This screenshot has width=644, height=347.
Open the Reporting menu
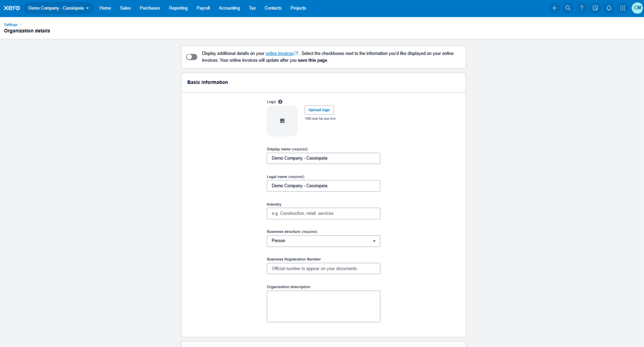(178, 8)
